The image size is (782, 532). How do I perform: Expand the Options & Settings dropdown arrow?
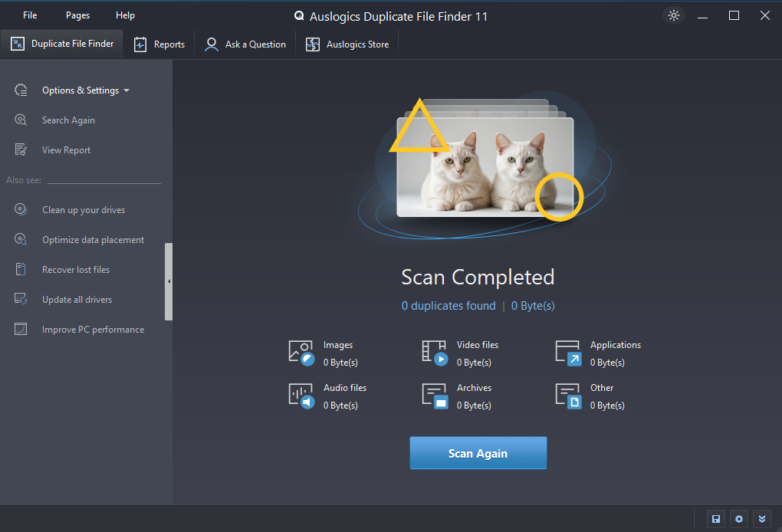(x=127, y=90)
